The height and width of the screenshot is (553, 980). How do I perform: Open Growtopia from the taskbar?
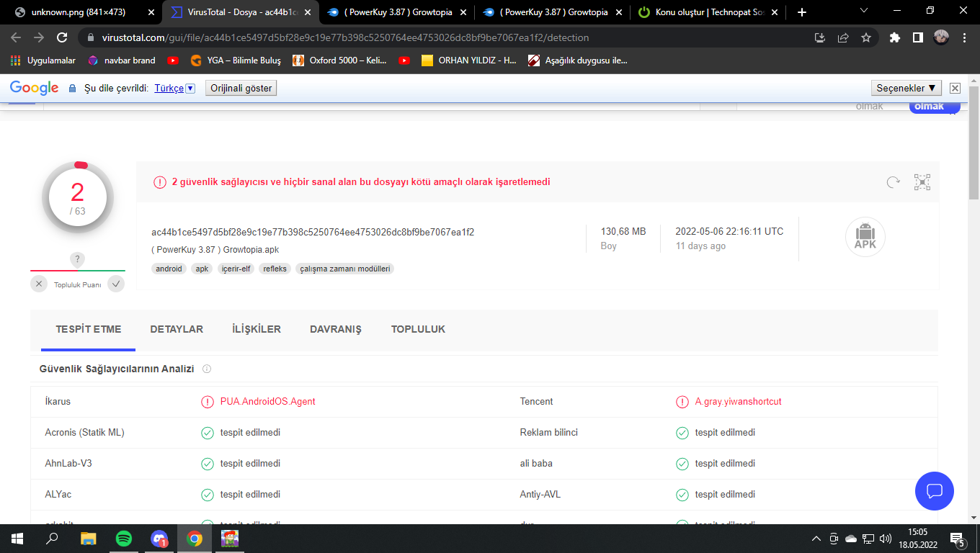230,539
